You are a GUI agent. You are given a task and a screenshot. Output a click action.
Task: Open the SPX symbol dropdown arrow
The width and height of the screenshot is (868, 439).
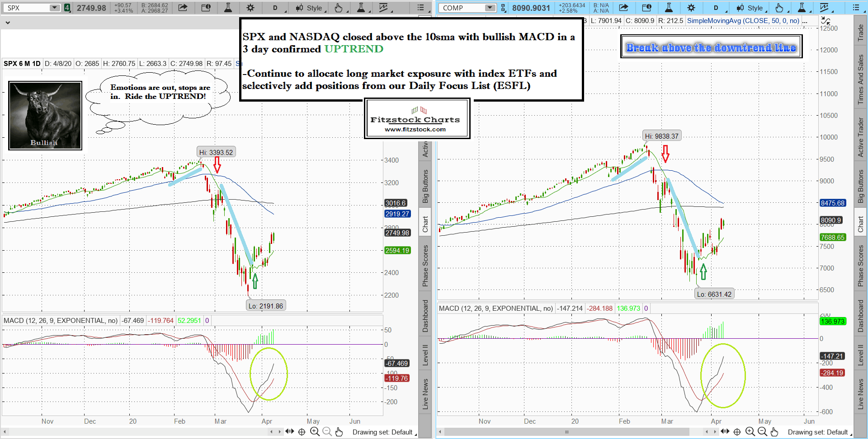pyautogui.click(x=54, y=8)
